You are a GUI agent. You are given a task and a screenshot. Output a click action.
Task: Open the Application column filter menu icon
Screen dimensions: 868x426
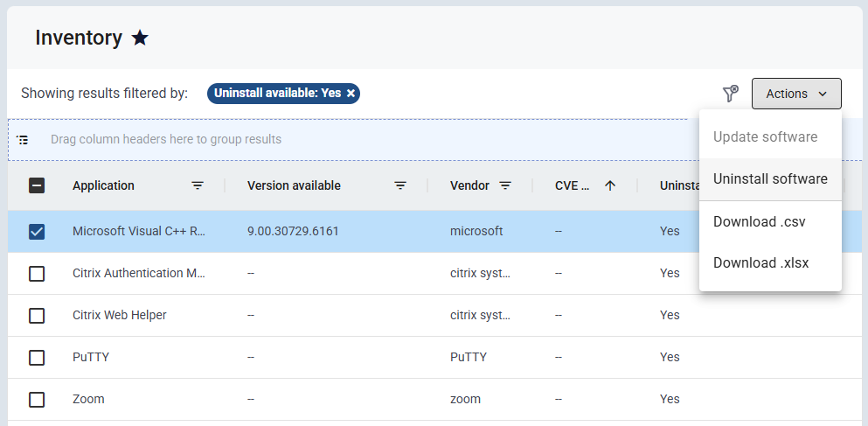coord(198,185)
